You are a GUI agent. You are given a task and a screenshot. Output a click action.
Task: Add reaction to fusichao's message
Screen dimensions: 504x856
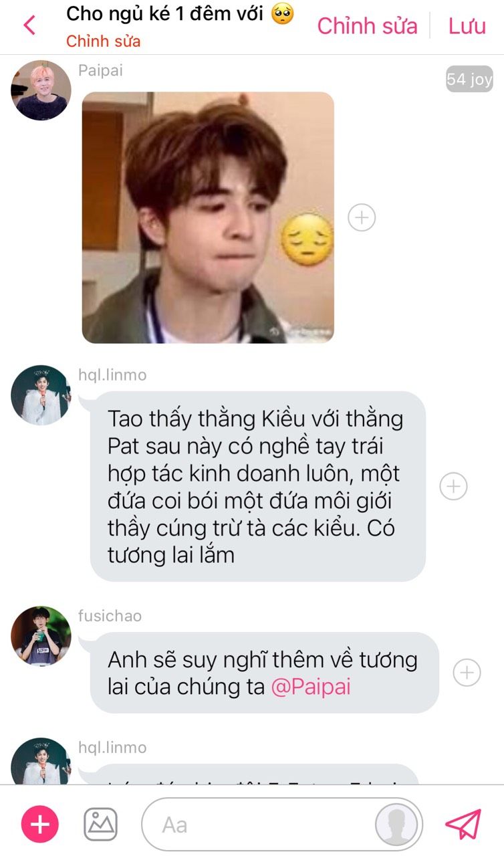467,673
